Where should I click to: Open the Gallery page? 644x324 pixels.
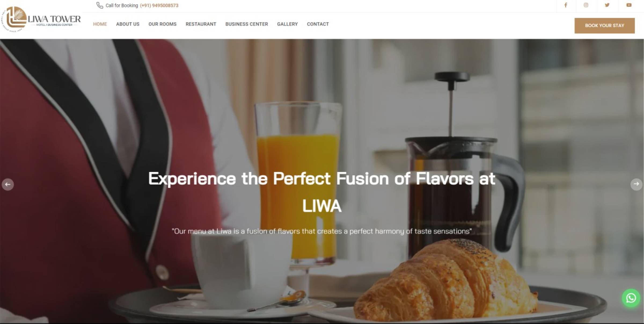[287, 24]
